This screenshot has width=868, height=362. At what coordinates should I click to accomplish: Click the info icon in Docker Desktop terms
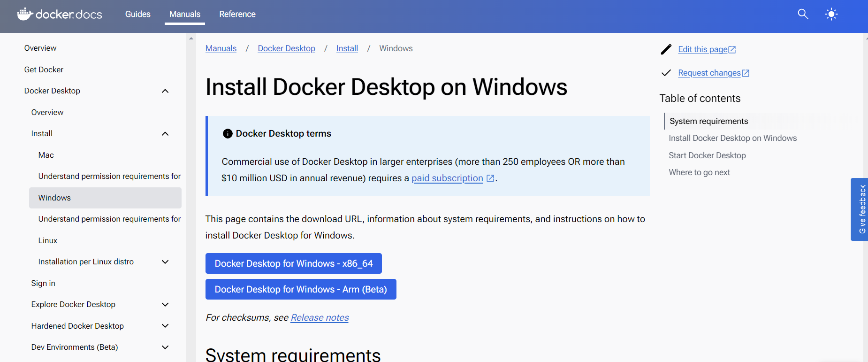point(228,133)
